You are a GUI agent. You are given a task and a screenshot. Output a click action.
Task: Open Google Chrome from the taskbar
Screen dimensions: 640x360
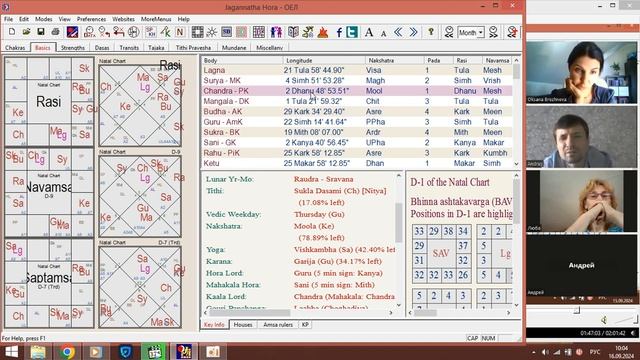coord(67,352)
